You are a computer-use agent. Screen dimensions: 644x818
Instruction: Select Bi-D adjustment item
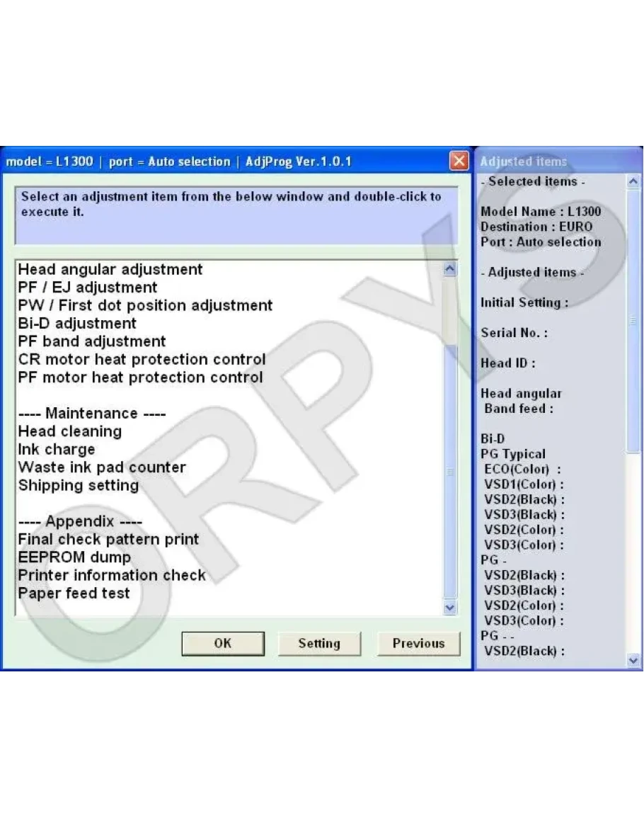pos(76,324)
